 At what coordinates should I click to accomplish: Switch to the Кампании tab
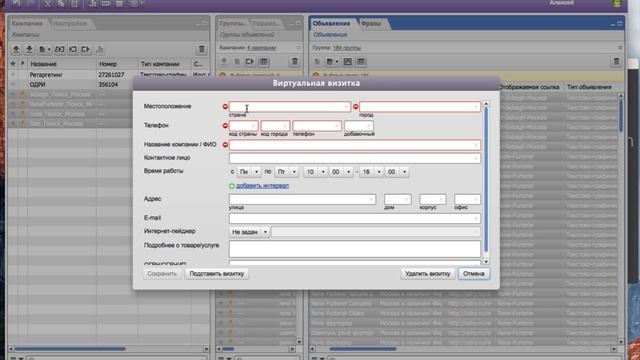[27, 24]
